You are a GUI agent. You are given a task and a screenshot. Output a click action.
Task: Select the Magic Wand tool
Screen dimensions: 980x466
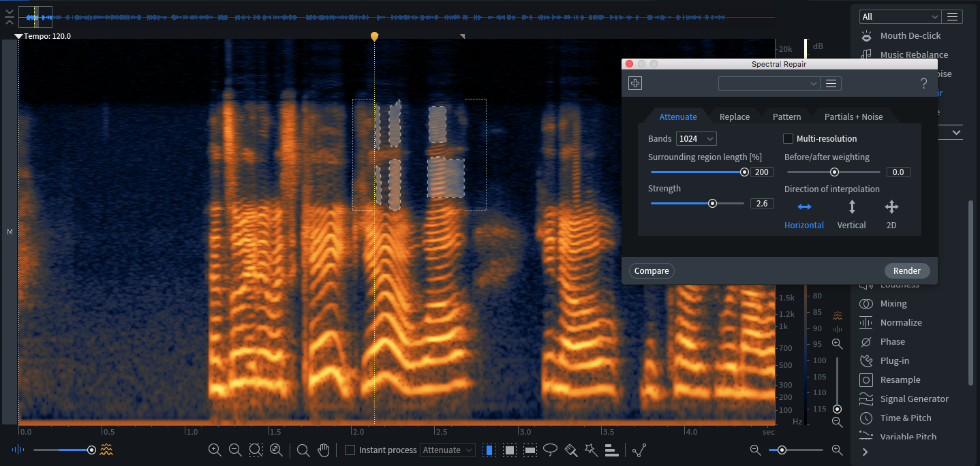pyautogui.click(x=591, y=450)
